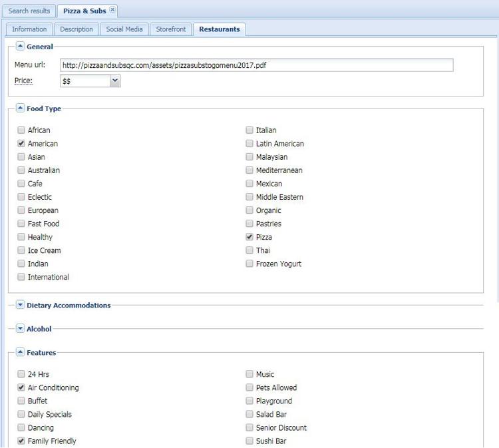Check the Healthy food type
This screenshot has width=499, height=448.
tap(21, 237)
